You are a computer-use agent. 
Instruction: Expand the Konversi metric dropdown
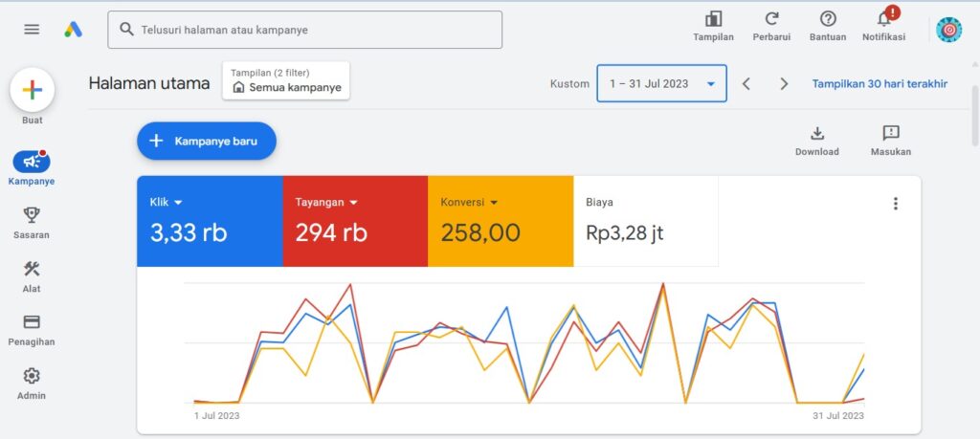pos(494,203)
